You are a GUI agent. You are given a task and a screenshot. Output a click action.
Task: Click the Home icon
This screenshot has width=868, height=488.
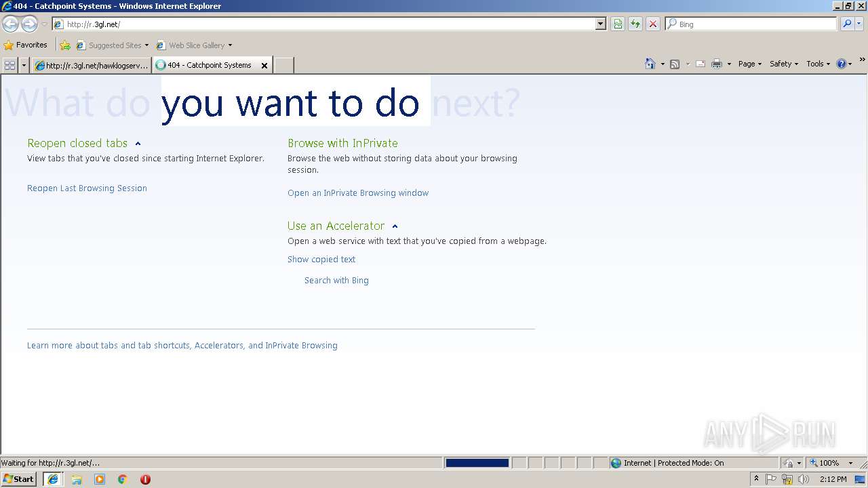(x=650, y=64)
